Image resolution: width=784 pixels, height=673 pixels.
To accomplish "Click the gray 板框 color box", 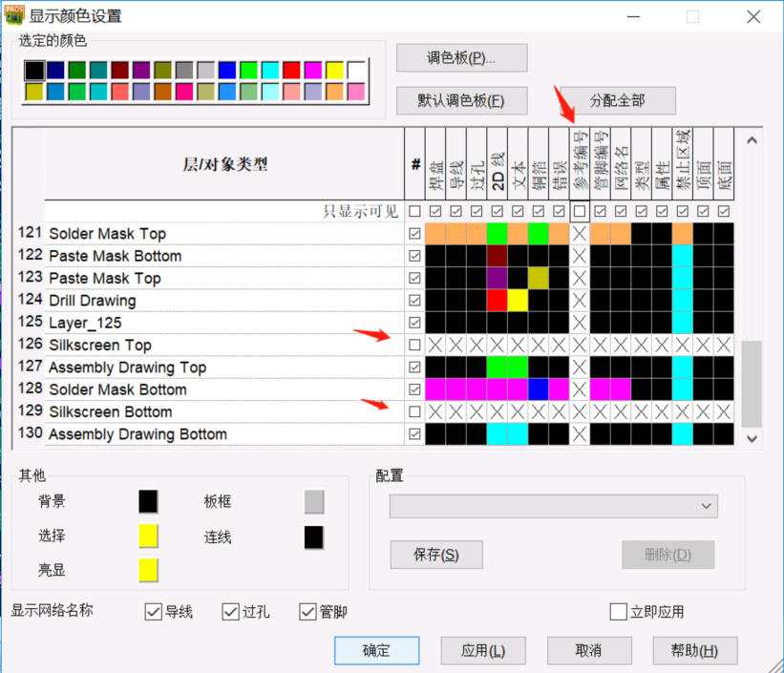I will pyautogui.click(x=314, y=502).
